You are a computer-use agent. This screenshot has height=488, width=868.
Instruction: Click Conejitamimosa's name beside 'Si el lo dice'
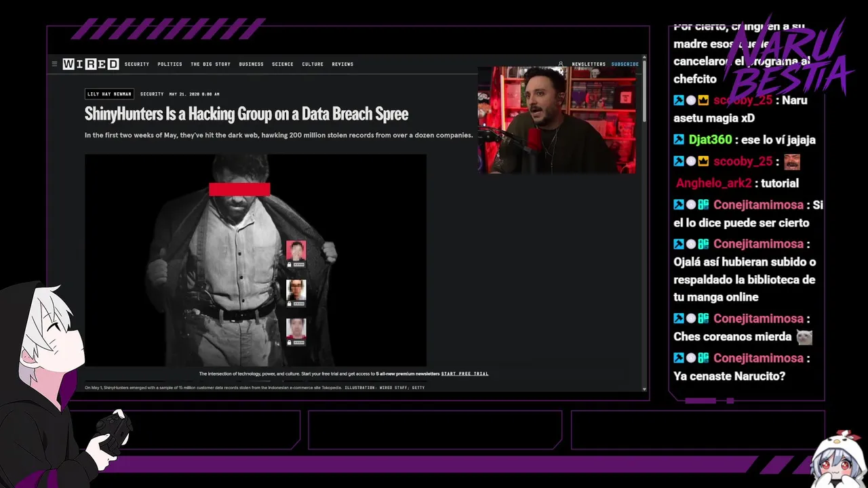(x=758, y=205)
